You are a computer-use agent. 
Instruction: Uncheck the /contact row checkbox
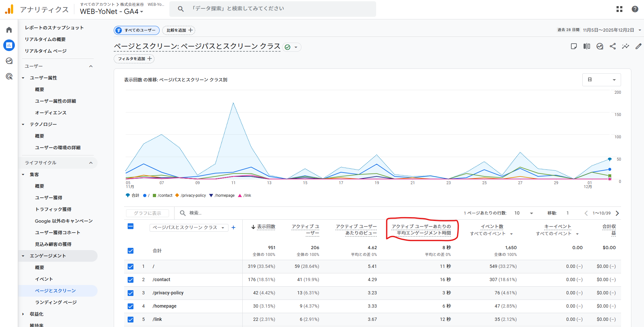[x=131, y=280]
